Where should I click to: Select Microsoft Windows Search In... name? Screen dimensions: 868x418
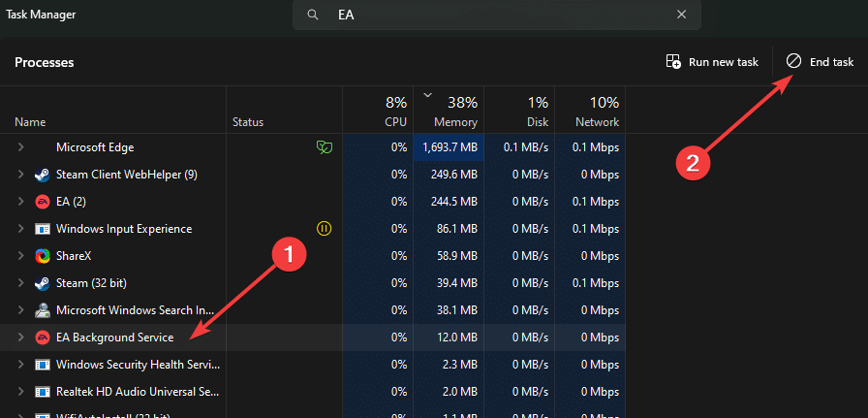[135, 310]
